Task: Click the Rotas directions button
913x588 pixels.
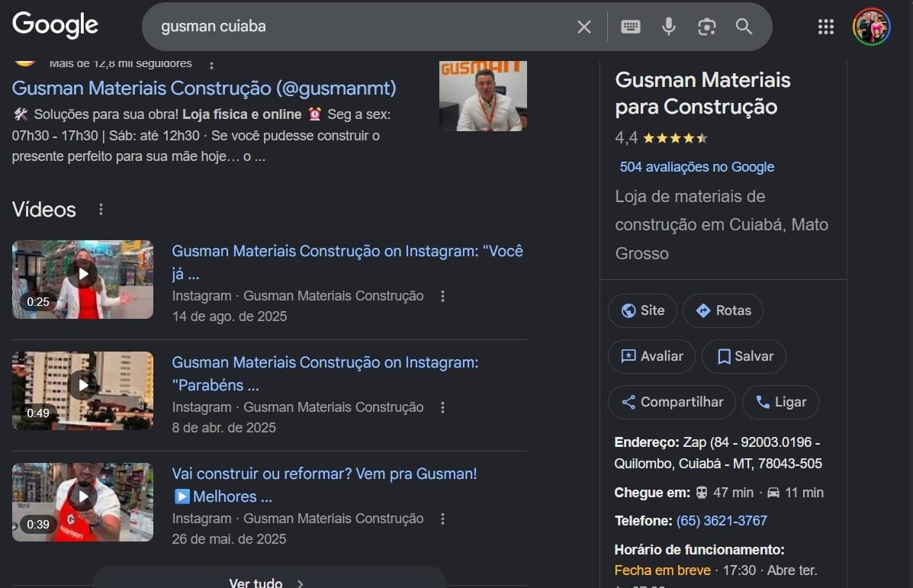Action: [x=723, y=311]
